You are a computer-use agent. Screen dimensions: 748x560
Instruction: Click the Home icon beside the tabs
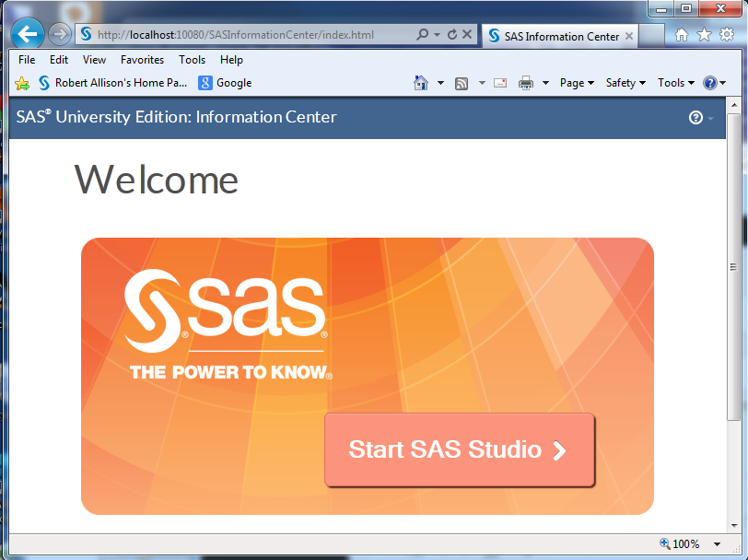point(682,34)
